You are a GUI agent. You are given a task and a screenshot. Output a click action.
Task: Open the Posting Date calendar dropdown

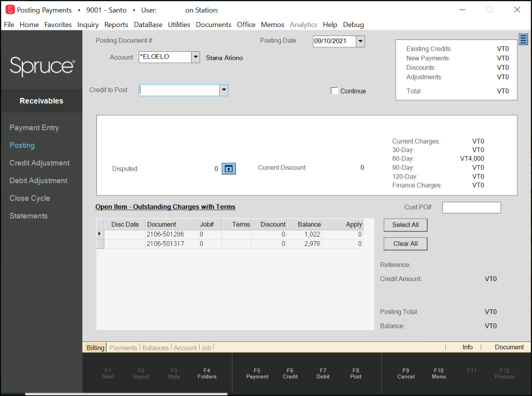(360, 41)
